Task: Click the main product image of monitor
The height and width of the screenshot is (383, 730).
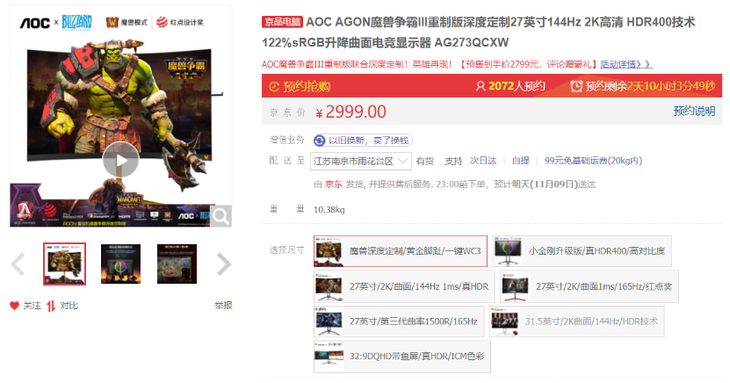Action: tap(121, 116)
